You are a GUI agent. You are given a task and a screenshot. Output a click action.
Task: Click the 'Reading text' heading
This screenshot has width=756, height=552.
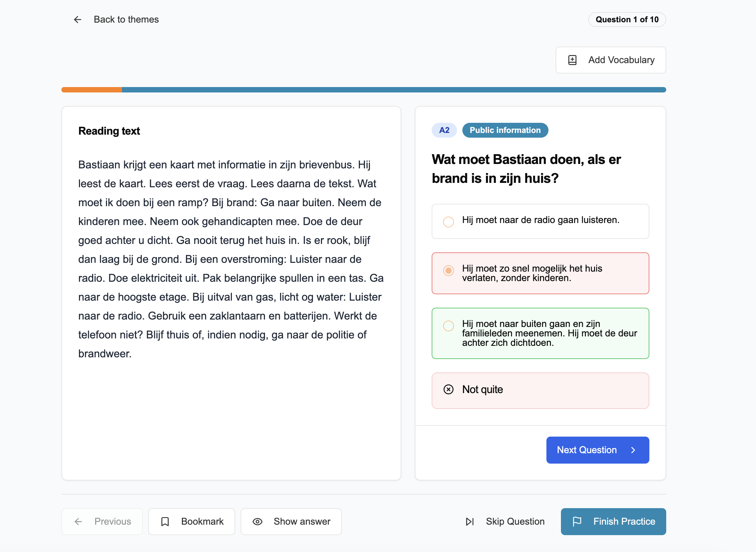point(109,131)
